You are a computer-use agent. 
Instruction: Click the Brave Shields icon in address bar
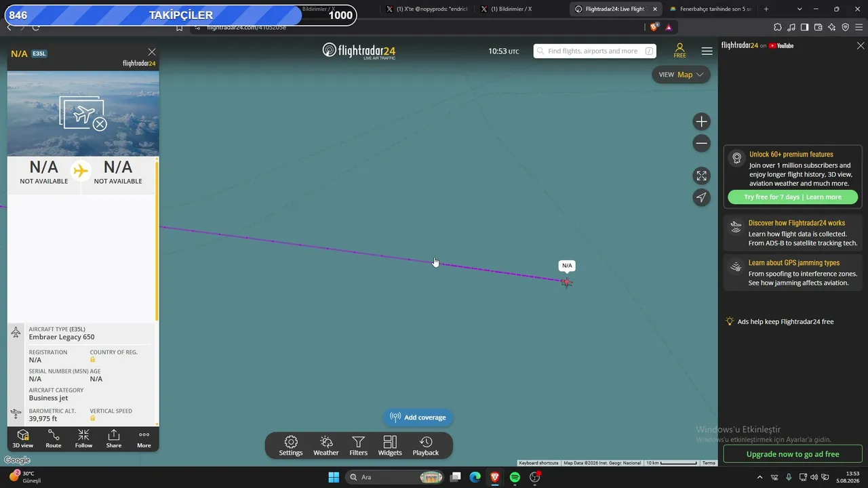(654, 27)
